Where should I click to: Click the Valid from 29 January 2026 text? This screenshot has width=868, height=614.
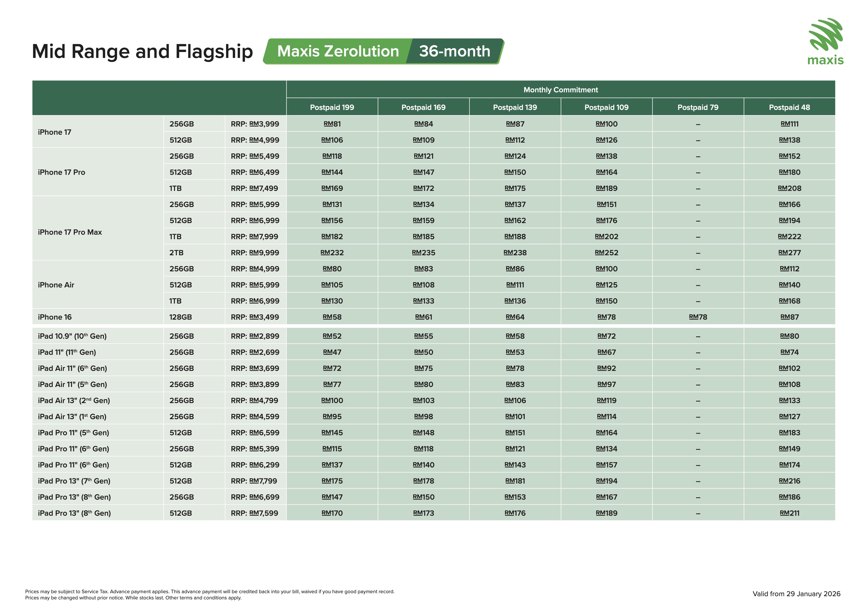796,594
